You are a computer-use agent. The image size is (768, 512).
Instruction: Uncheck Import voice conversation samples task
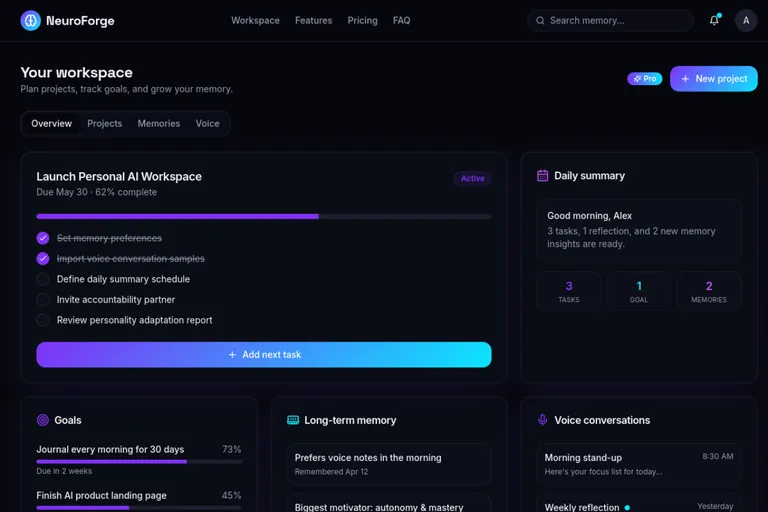pos(43,259)
